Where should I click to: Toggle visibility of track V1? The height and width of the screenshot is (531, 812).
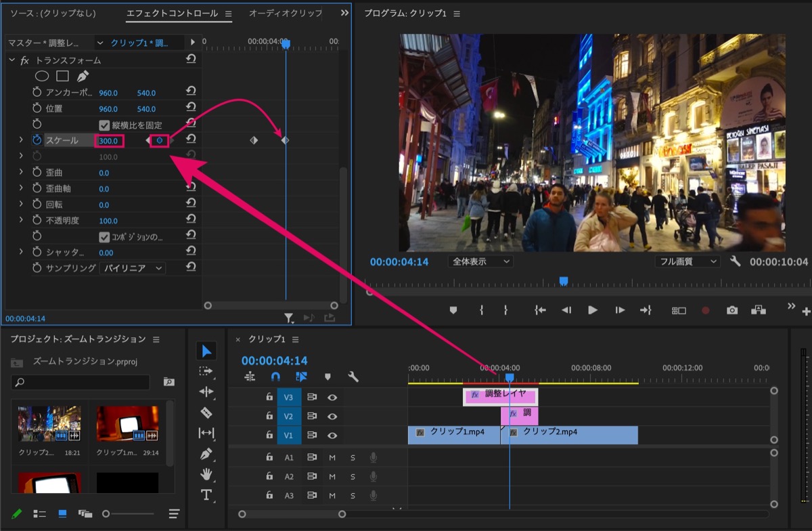tap(332, 435)
